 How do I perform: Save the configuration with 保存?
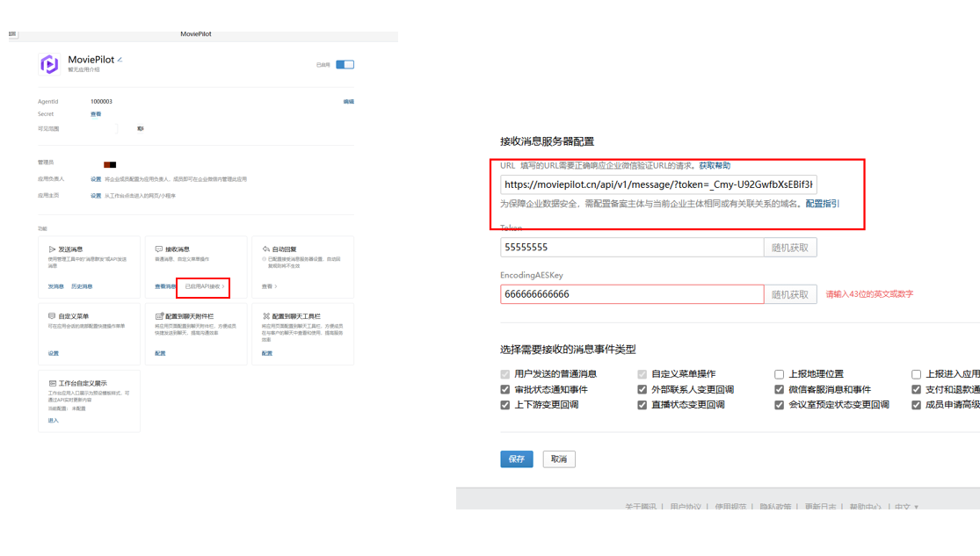[516, 459]
